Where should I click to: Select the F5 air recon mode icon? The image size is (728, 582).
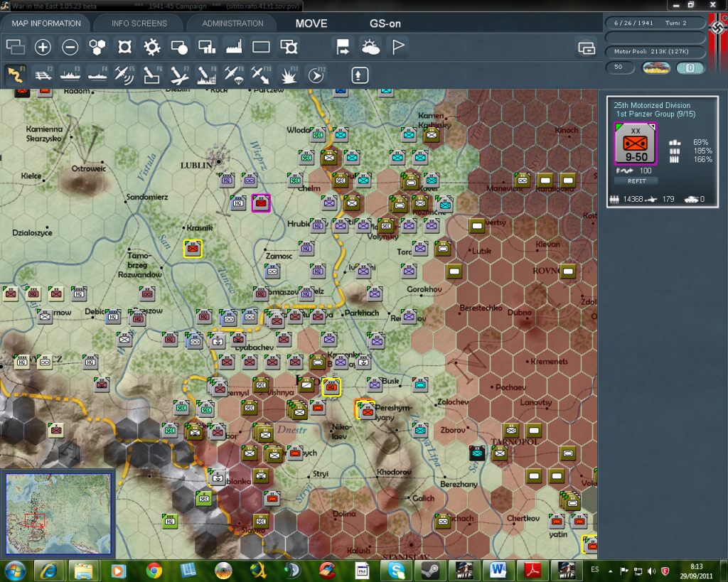(x=124, y=75)
